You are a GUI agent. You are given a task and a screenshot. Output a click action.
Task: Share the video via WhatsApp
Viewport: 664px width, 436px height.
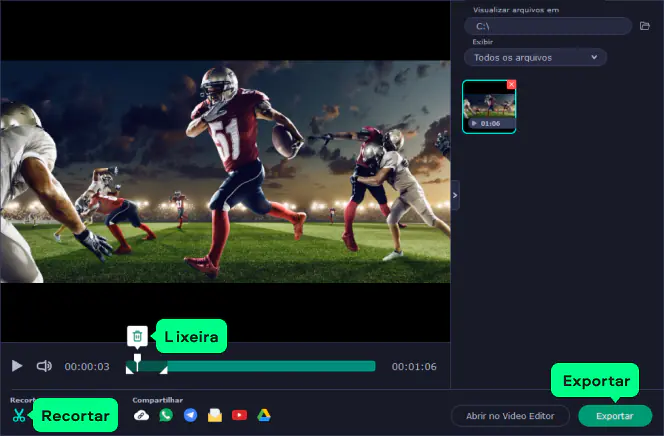[x=166, y=415]
